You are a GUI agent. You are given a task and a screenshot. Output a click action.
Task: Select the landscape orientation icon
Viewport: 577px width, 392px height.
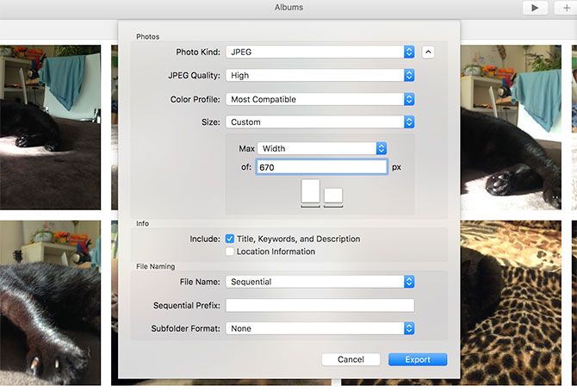click(333, 196)
